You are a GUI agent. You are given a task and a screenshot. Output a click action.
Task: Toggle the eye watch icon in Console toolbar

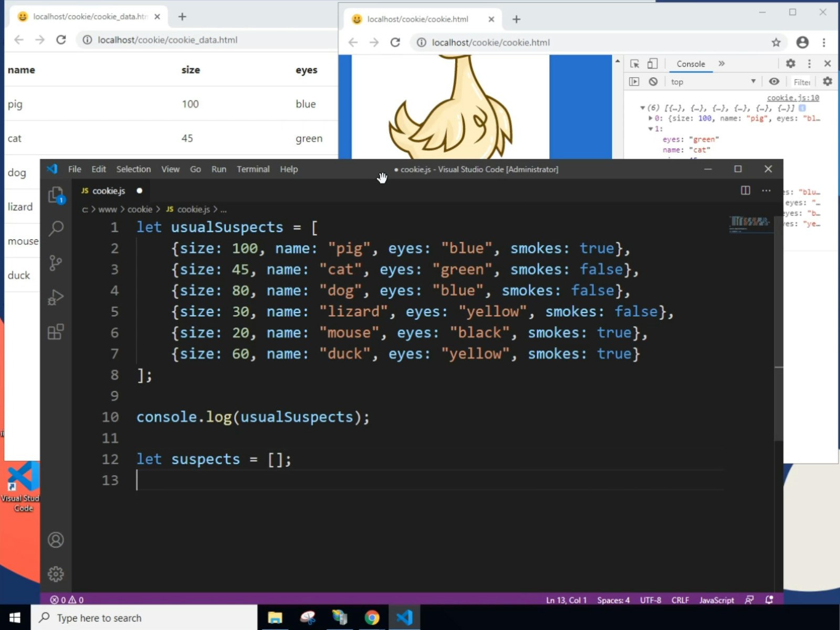[774, 81]
